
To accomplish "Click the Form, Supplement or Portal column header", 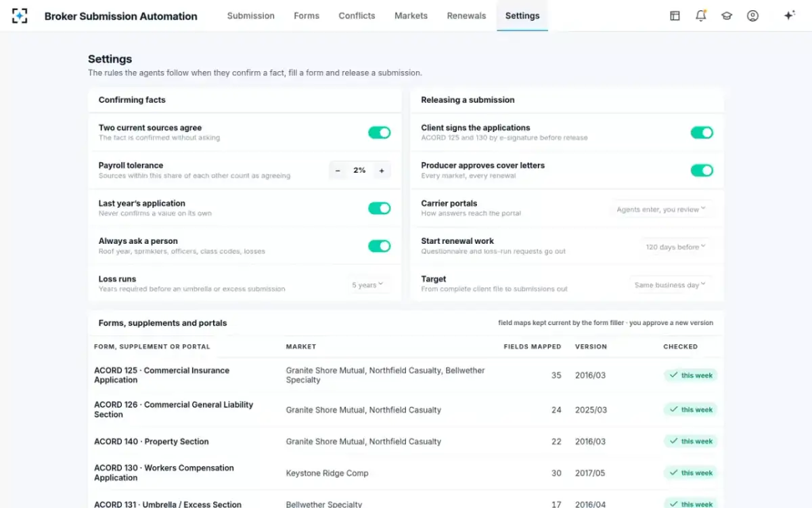I will pos(152,346).
